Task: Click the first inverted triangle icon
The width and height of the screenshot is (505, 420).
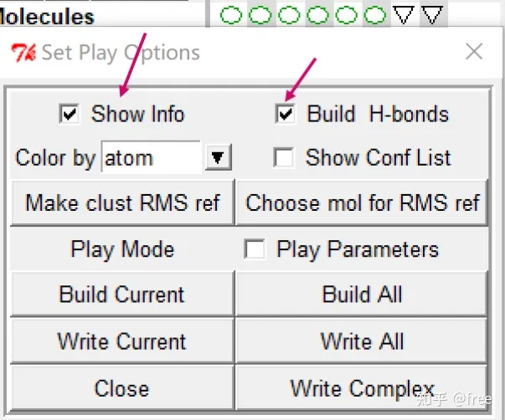Action: coord(405,14)
